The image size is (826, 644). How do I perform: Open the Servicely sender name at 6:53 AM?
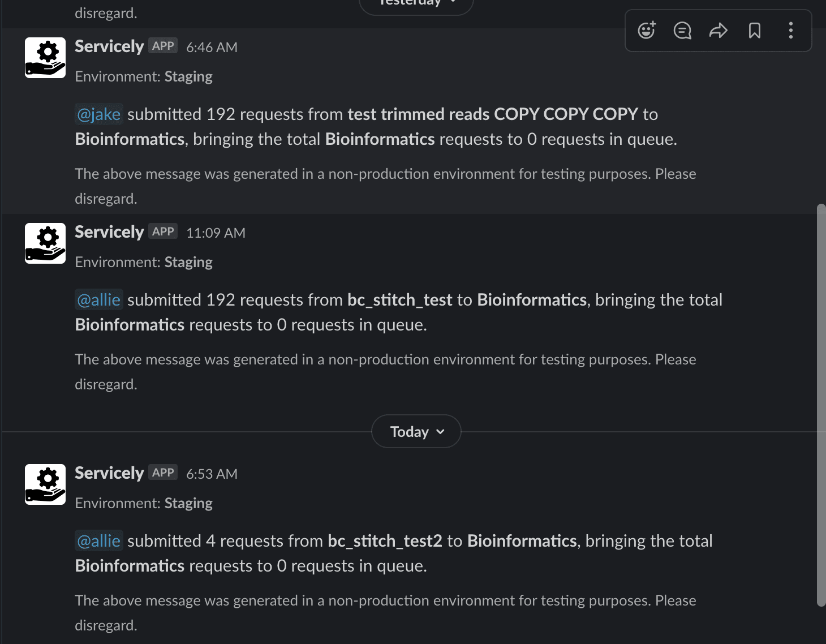click(109, 473)
